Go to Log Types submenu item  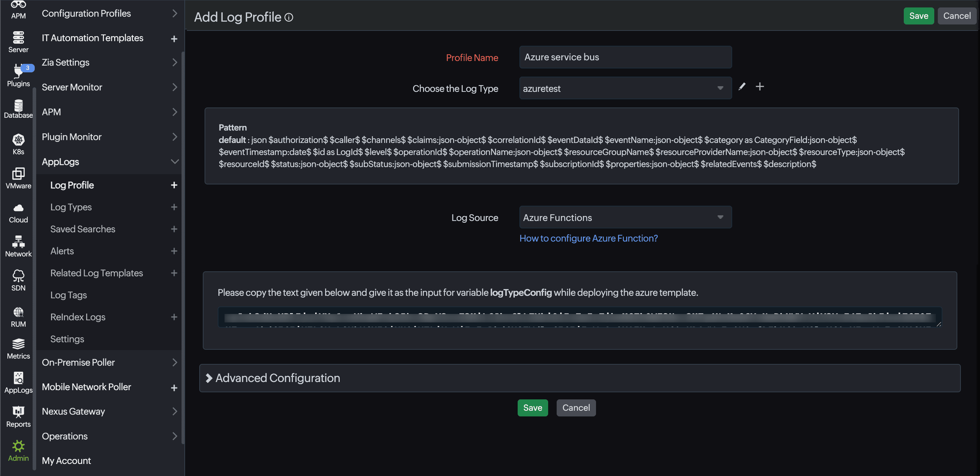click(x=71, y=207)
